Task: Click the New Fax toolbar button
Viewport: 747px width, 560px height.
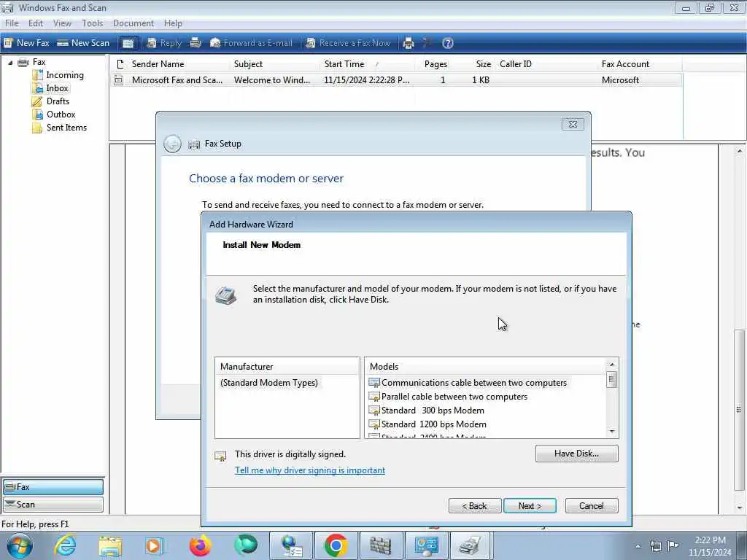Action: (x=27, y=43)
